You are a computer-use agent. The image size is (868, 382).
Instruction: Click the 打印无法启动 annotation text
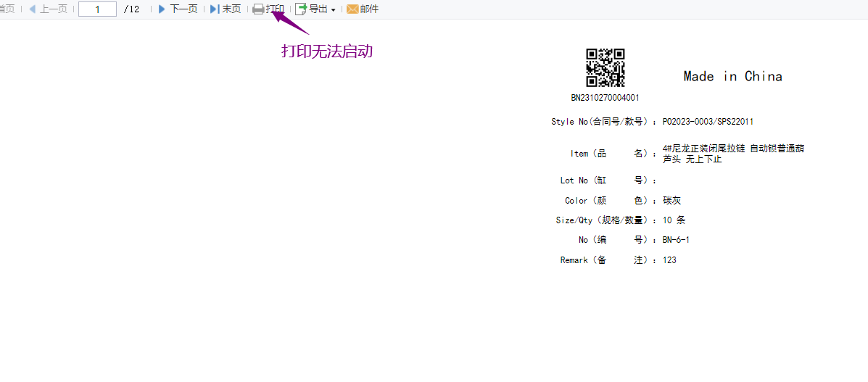(326, 51)
